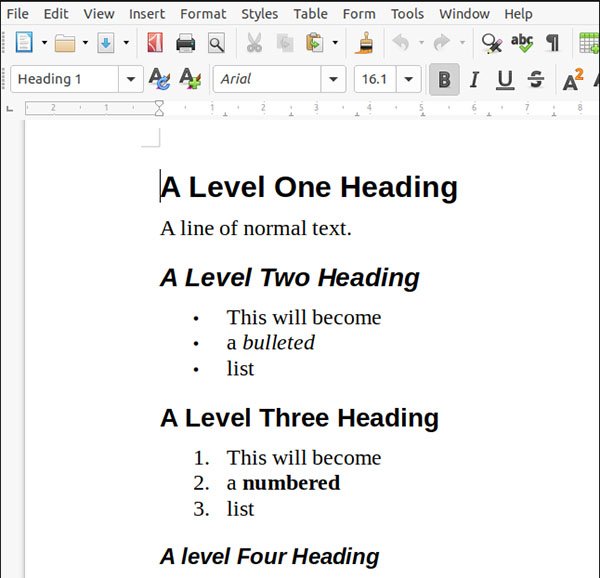
Task: Click in 'A level Four Heading' text
Action: point(269,556)
